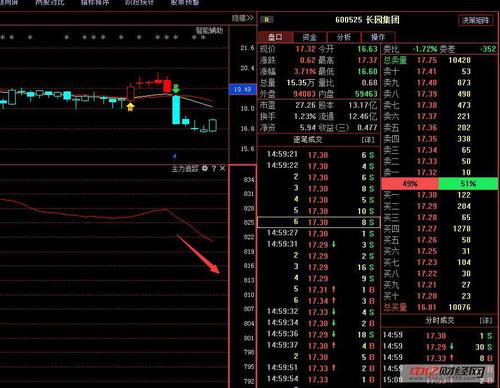Switch to the 资金 tab
500x388 pixels.
(x=310, y=37)
